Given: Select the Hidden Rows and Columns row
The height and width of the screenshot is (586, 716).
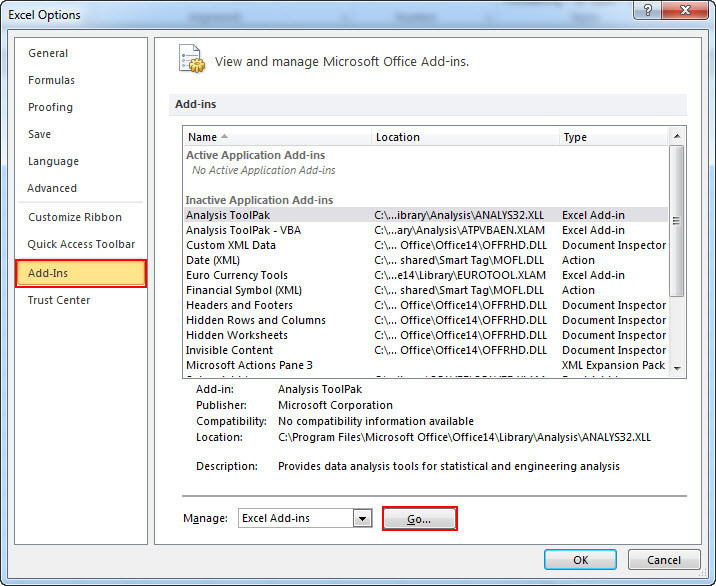Looking at the screenshot, I should pos(426,320).
